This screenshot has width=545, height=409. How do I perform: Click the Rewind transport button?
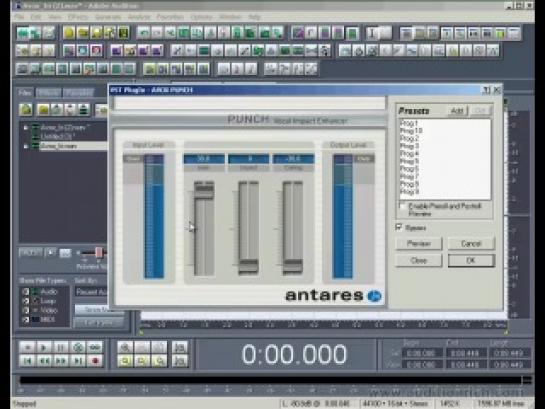(x=44, y=361)
